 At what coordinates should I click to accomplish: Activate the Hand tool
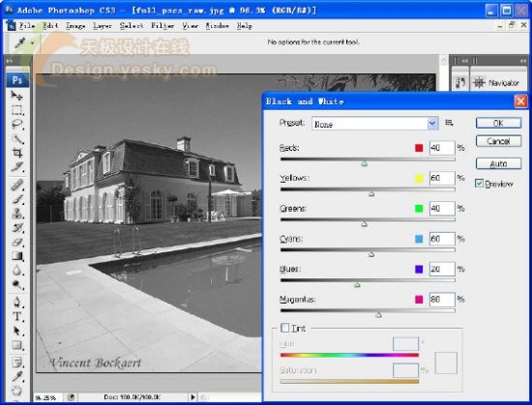(x=17, y=391)
